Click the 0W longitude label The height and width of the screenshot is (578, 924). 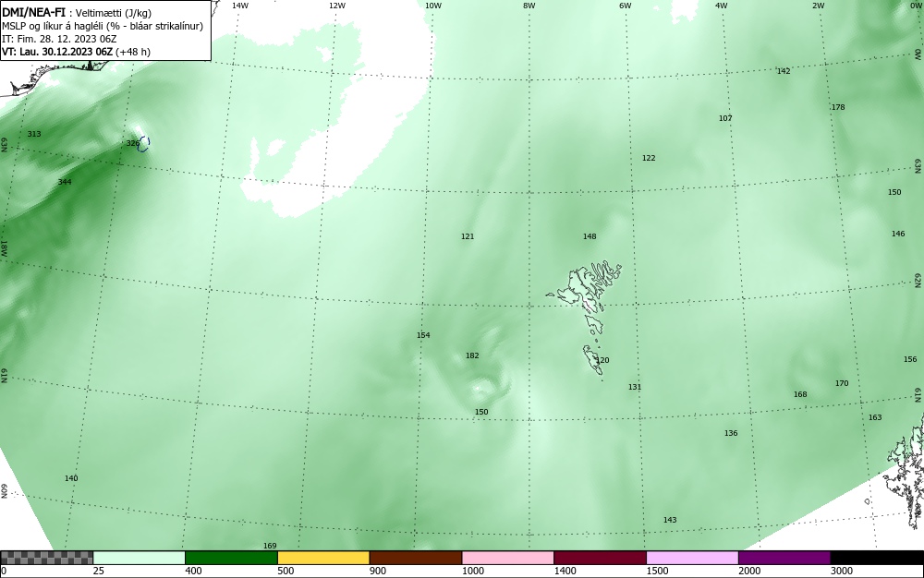pos(915,6)
